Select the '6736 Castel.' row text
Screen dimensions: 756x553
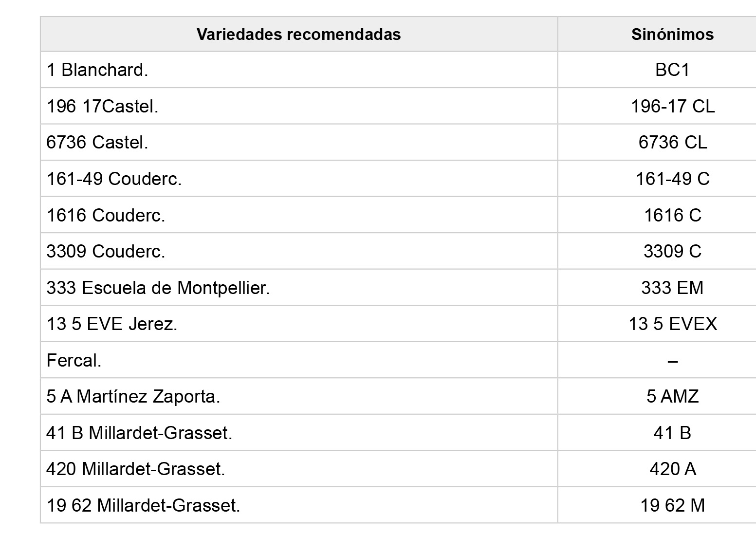pyautogui.click(x=97, y=143)
